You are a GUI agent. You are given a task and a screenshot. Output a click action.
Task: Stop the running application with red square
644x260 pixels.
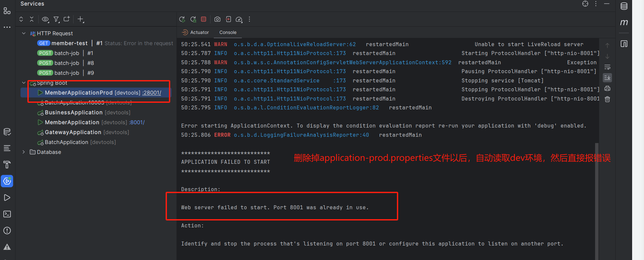pyautogui.click(x=204, y=19)
